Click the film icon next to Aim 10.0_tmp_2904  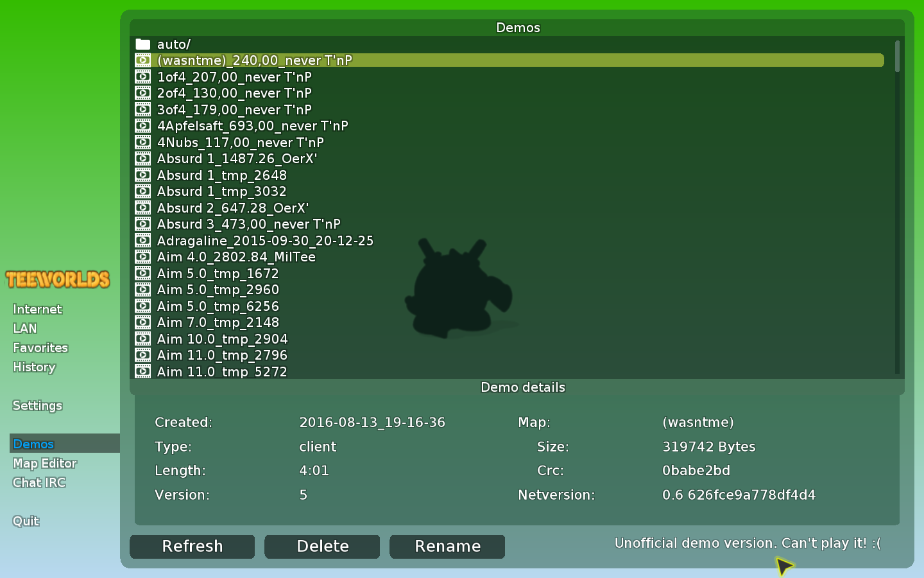coord(142,338)
